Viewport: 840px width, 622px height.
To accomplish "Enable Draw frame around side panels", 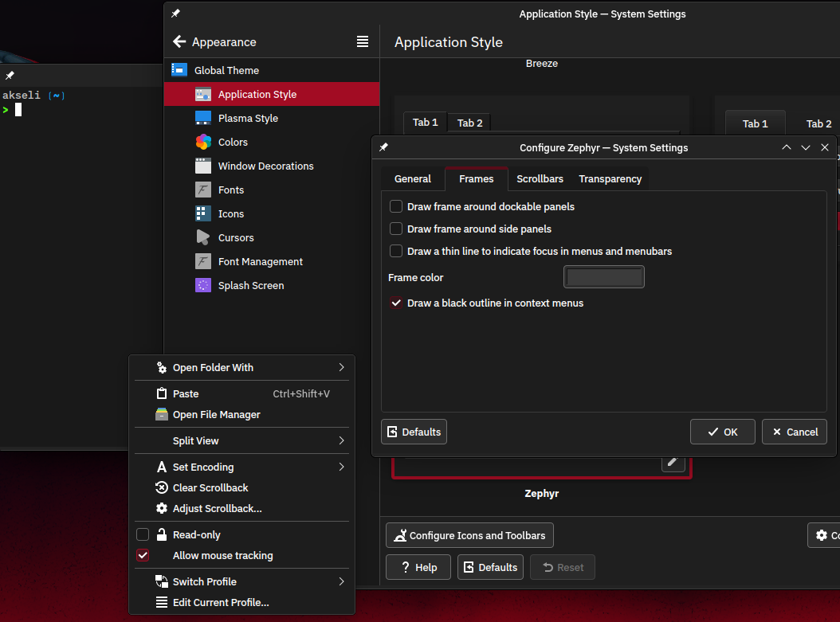I will 396,229.
